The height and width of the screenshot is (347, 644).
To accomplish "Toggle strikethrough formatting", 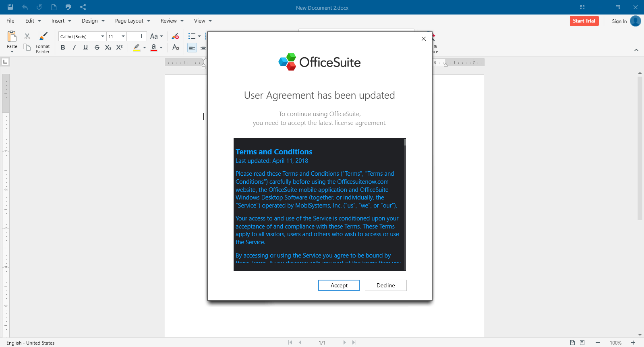I will click(97, 47).
